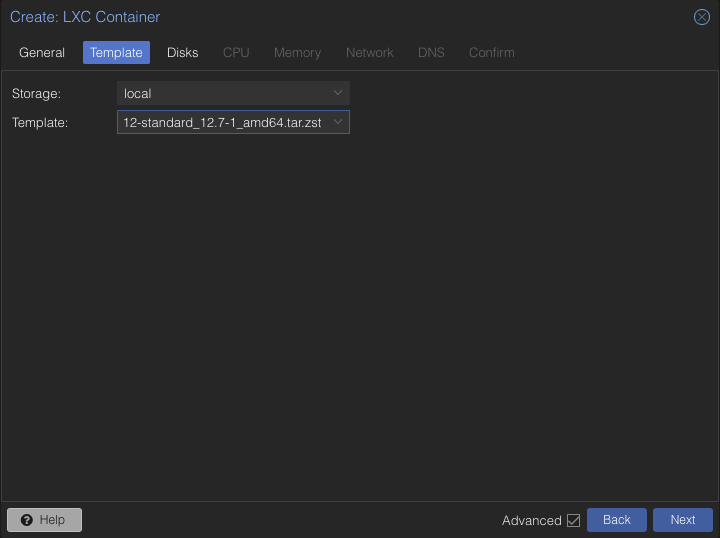
Task: Switch to the General tab
Action: [x=42, y=52]
